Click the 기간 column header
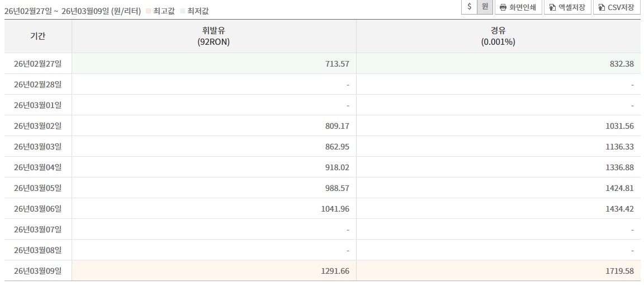This screenshot has width=644, height=285. pos(38,36)
